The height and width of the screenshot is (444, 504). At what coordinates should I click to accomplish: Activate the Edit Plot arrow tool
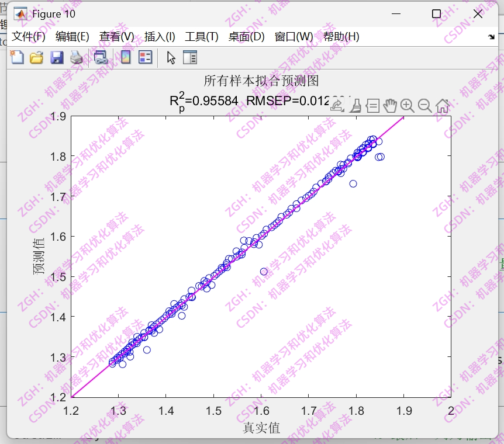171,58
